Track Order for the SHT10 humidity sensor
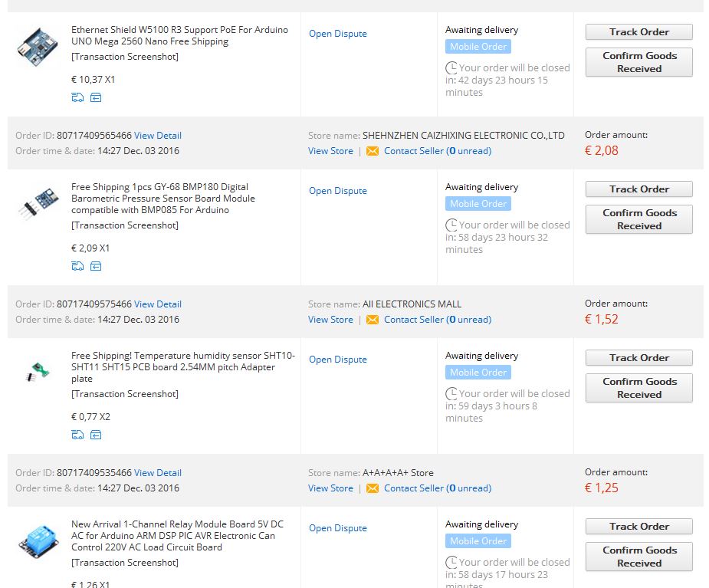Screen dimensions: 709x588 click(638, 358)
